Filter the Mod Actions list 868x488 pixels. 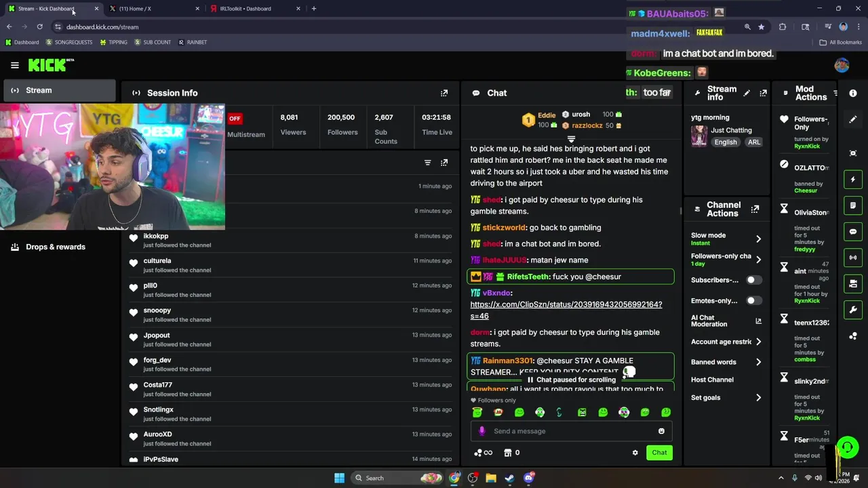835,93
